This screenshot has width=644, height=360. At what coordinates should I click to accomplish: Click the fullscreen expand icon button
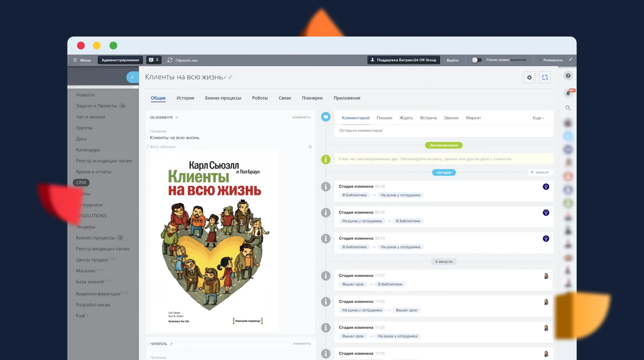(545, 77)
